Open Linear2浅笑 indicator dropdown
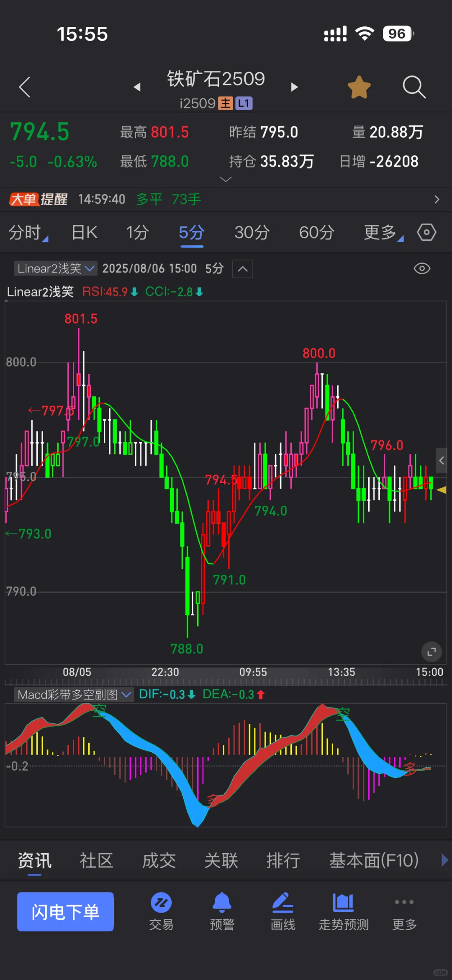This screenshot has height=980, width=452. coord(55,268)
